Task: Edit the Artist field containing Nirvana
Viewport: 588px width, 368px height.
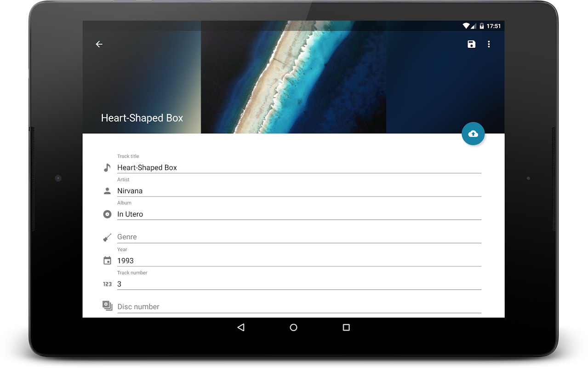Action: pos(299,191)
